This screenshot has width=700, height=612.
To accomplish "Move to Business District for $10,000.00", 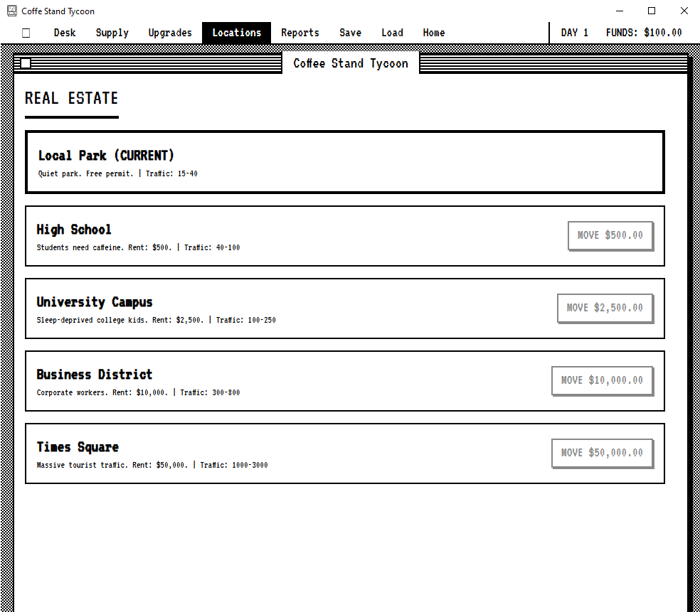I will [x=603, y=380].
